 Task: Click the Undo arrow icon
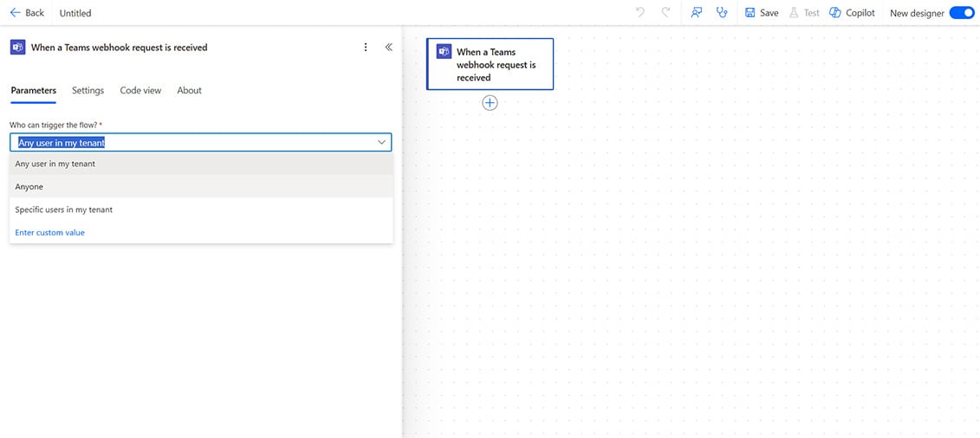[640, 12]
